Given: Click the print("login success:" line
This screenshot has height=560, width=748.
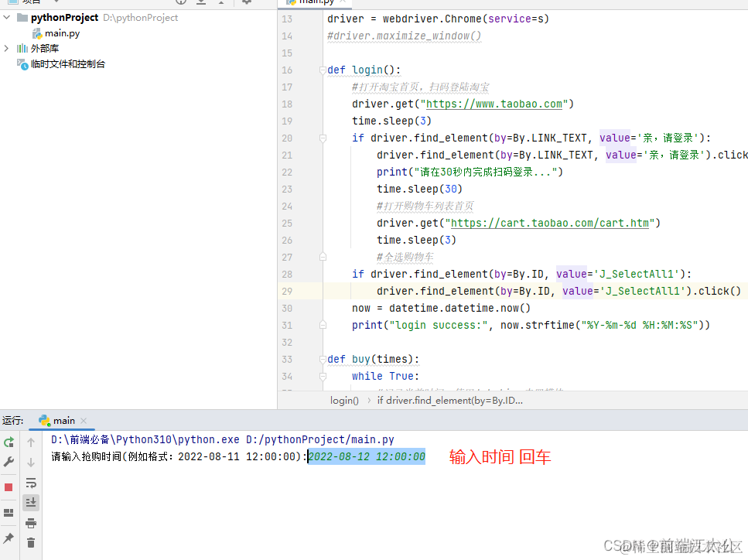Looking at the screenshot, I should tap(531, 326).
